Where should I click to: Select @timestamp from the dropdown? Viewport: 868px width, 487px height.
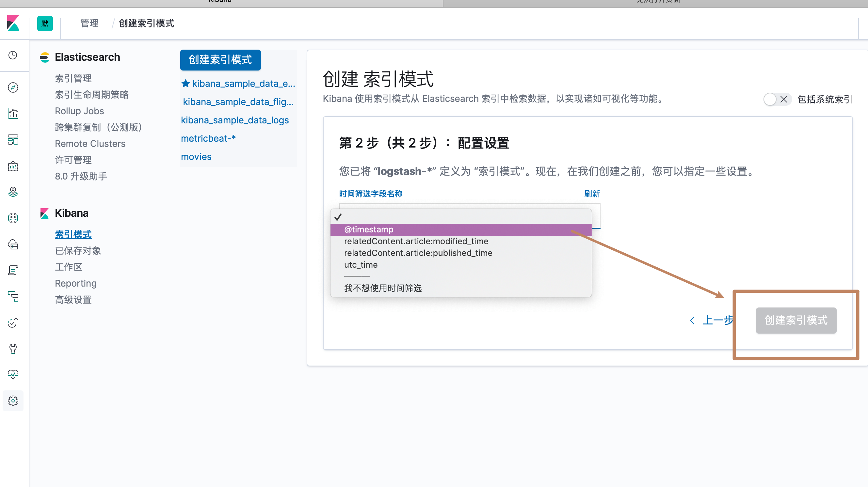coord(369,230)
